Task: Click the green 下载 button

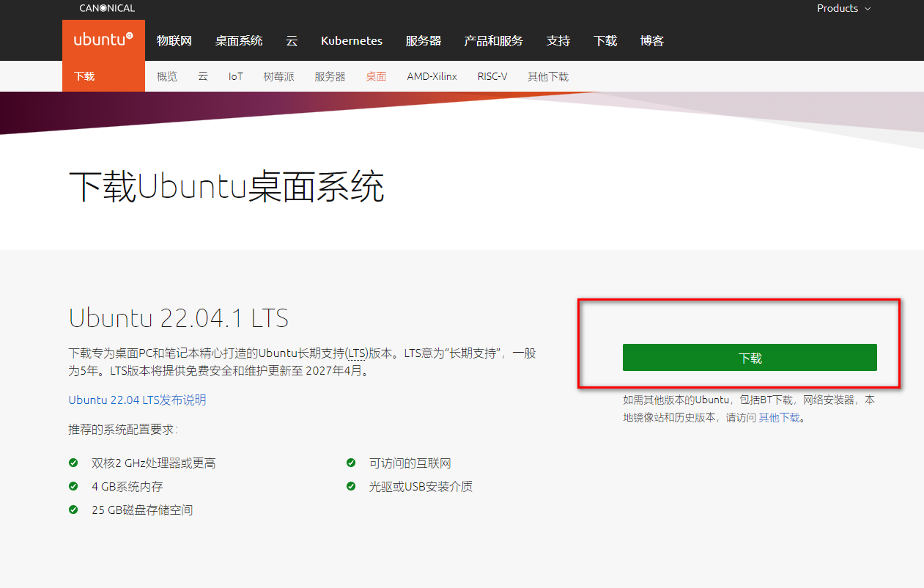Action: coord(750,358)
